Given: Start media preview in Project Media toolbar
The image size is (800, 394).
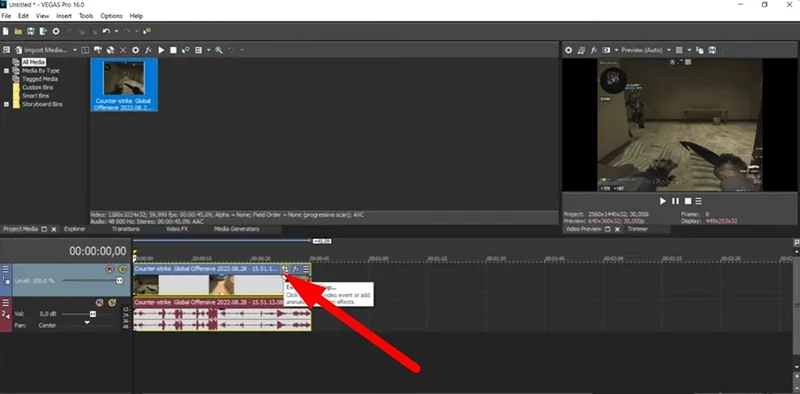Looking at the screenshot, I should (161, 50).
